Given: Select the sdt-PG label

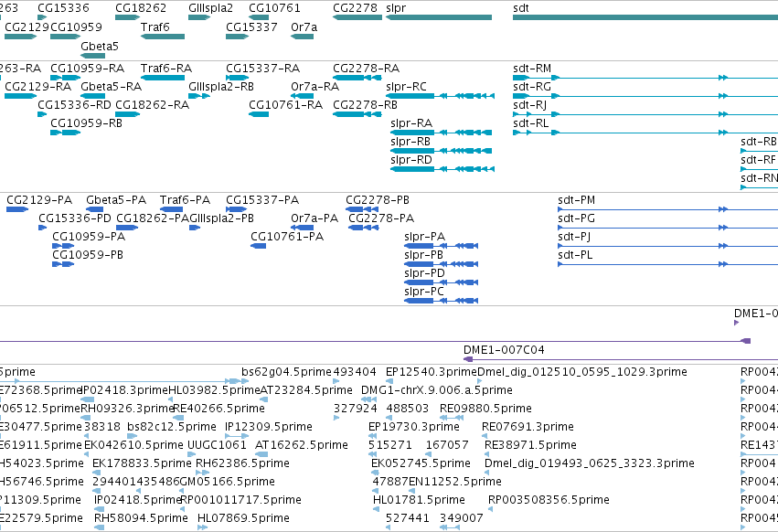Looking at the screenshot, I should point(576,218).
